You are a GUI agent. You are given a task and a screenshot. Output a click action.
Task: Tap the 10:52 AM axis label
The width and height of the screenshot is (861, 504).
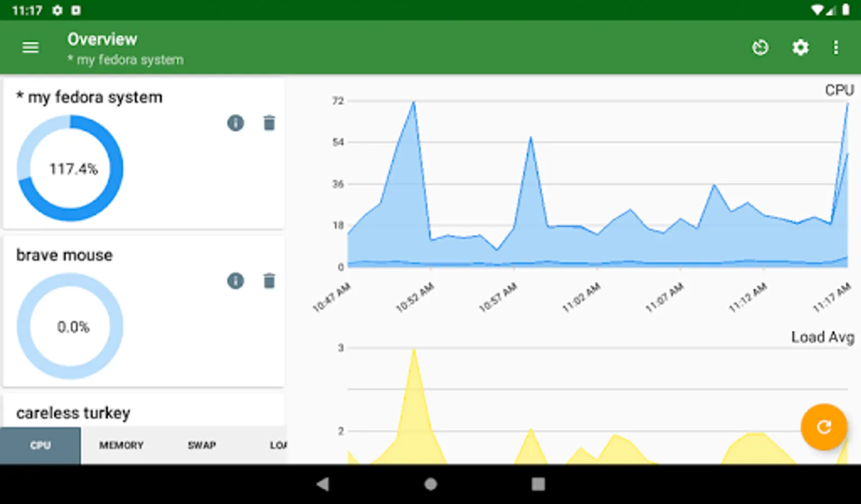pos(415,297)
